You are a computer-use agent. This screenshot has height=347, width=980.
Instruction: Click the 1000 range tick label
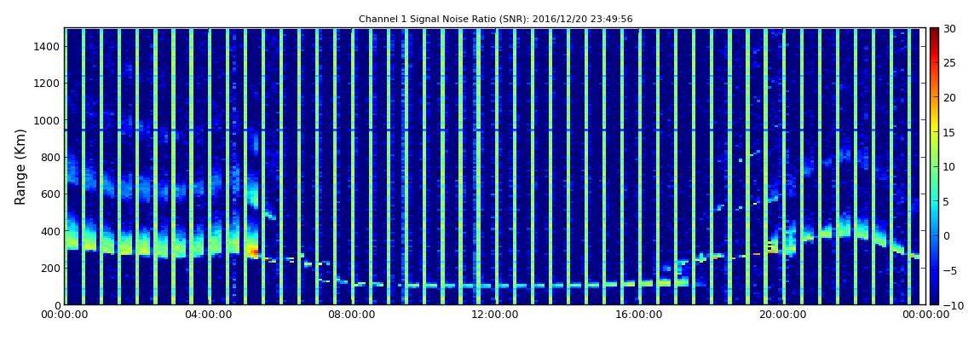coord(48,120)
